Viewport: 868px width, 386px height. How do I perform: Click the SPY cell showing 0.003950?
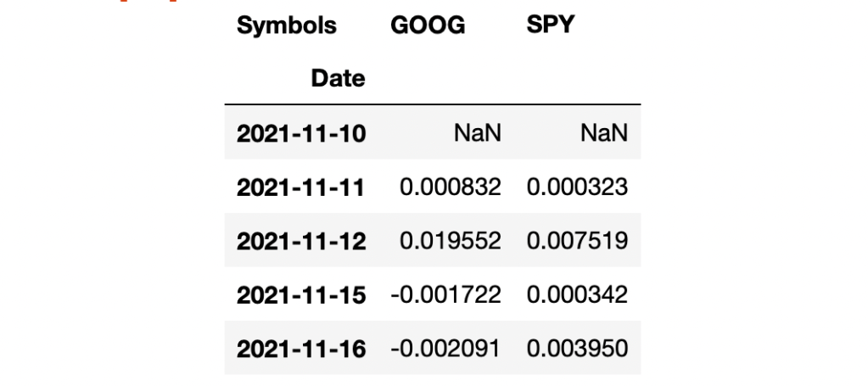click(x=577, y=348)
